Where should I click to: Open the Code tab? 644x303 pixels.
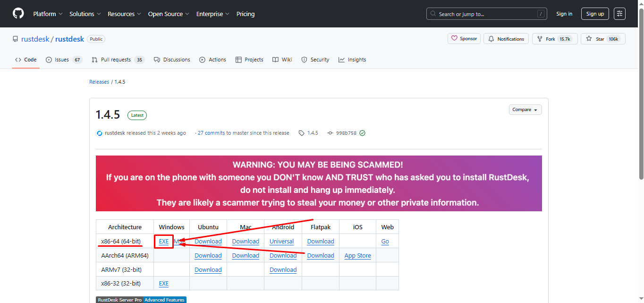(x=26, y=60)
